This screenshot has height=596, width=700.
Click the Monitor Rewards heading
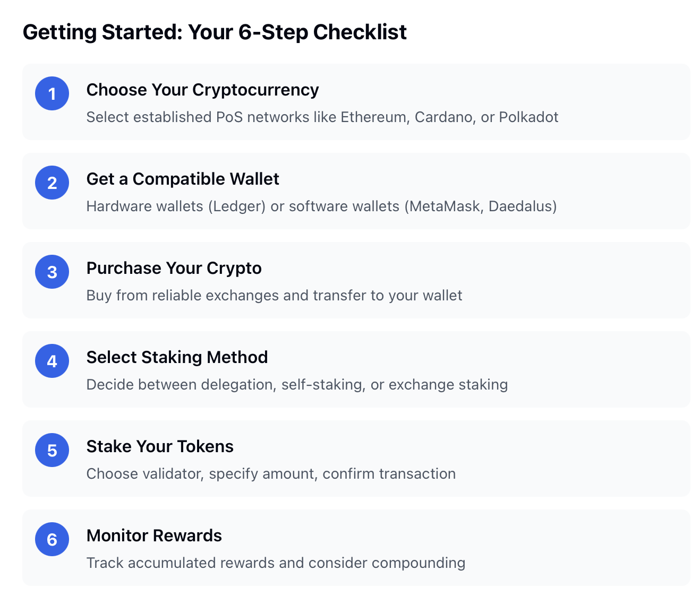[x=154, y=535]
